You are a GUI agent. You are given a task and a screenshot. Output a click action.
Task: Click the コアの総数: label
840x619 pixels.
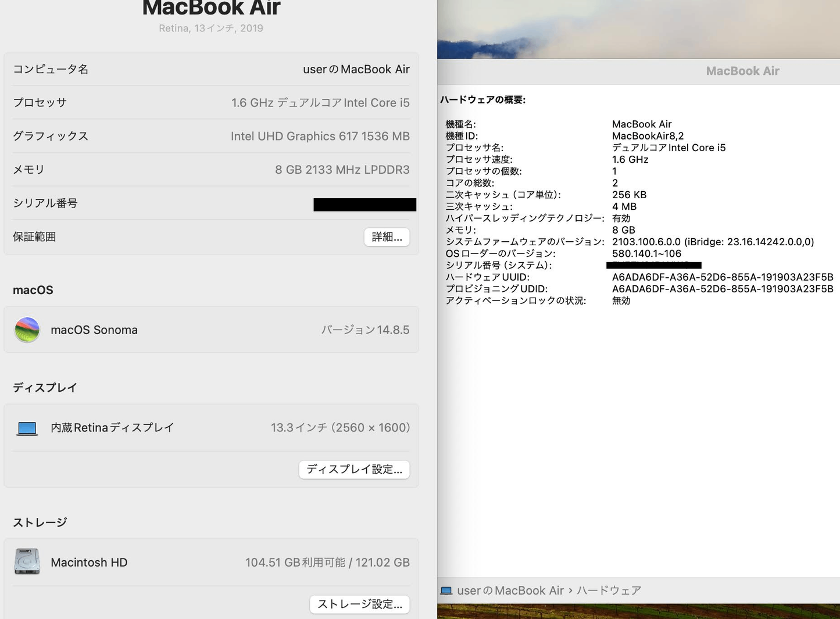(x=470, y=183)
